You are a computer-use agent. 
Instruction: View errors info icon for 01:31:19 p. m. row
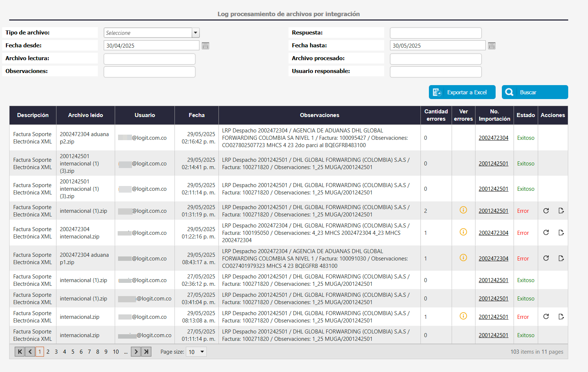(463, 210)
